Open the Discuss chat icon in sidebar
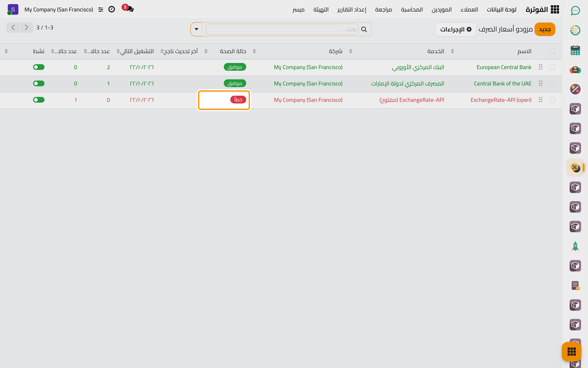Image resolution: width=588 pixels, height=368 pixels. pos(575,11)
